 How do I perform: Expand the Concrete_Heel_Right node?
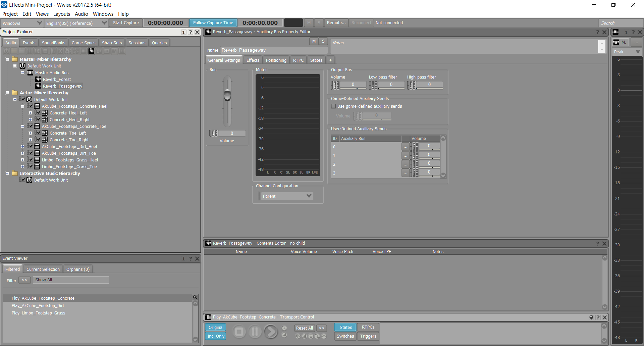pos(30,119)
